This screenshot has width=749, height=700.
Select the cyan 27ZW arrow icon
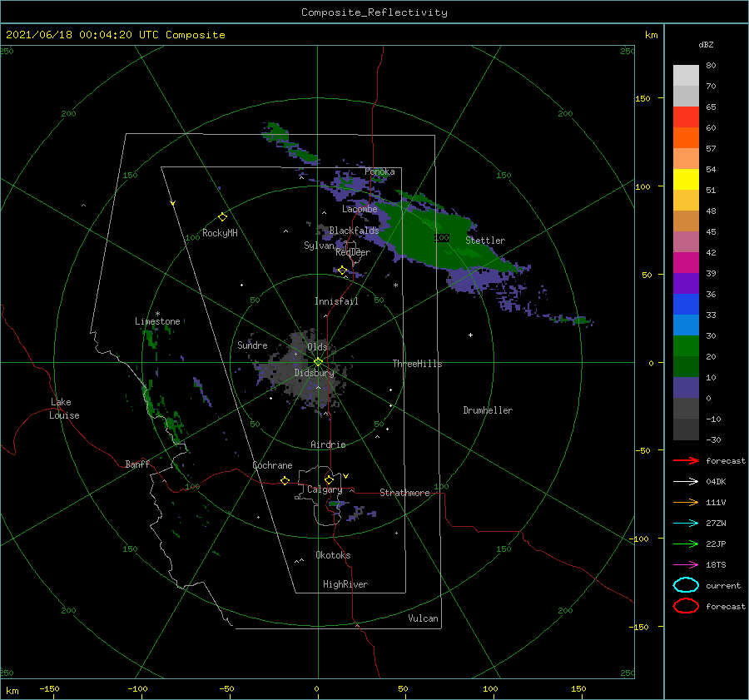coord(686,524)
